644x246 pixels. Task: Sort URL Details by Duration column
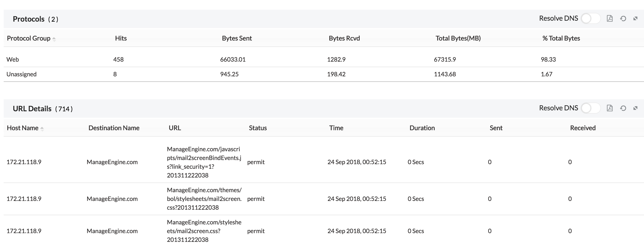pos(422,128)
